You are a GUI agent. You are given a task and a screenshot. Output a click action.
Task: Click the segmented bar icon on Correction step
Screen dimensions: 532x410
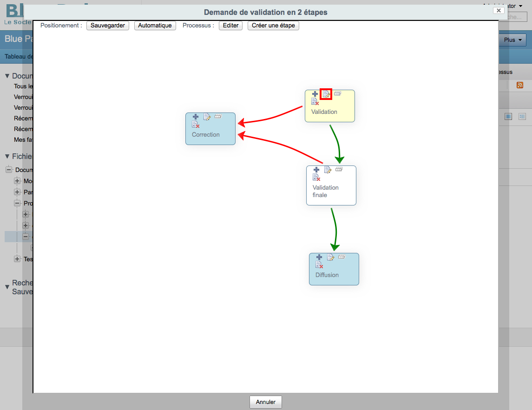(218, 116)
